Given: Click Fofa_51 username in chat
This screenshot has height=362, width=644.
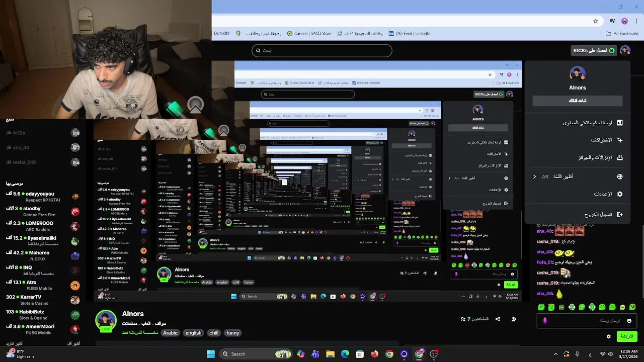Looking at the screenshot, I should pos(545,262).
